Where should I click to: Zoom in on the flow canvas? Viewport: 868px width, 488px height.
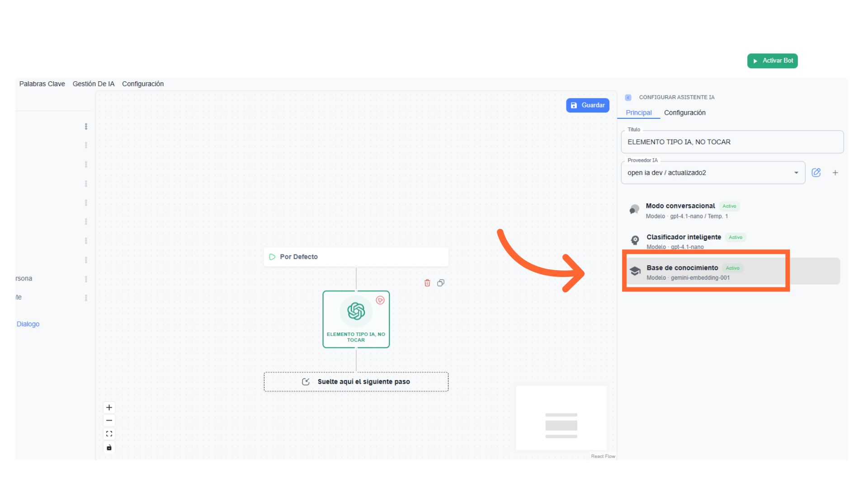pos(109,408)
